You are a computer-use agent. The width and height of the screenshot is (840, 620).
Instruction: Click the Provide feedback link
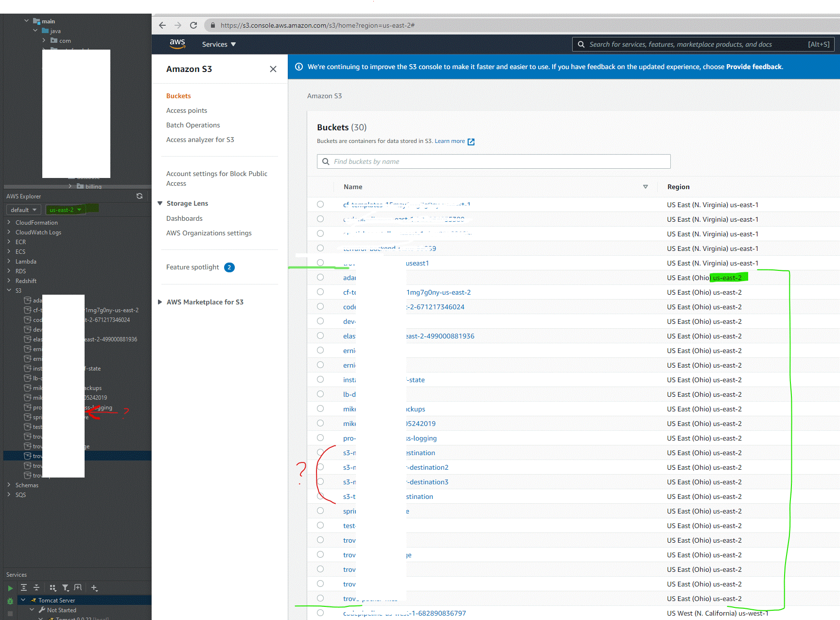[754, 67]
